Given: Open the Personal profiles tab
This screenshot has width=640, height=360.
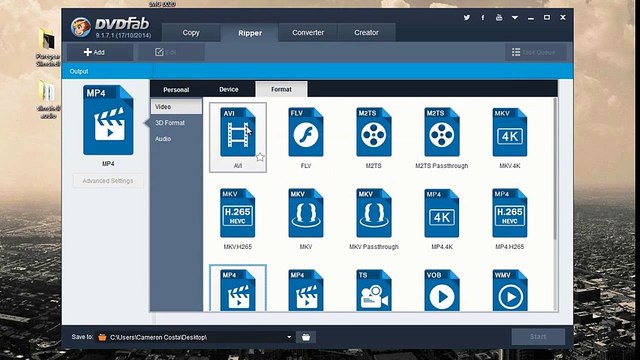Looking at the screenshot, I should pos(176,89).
